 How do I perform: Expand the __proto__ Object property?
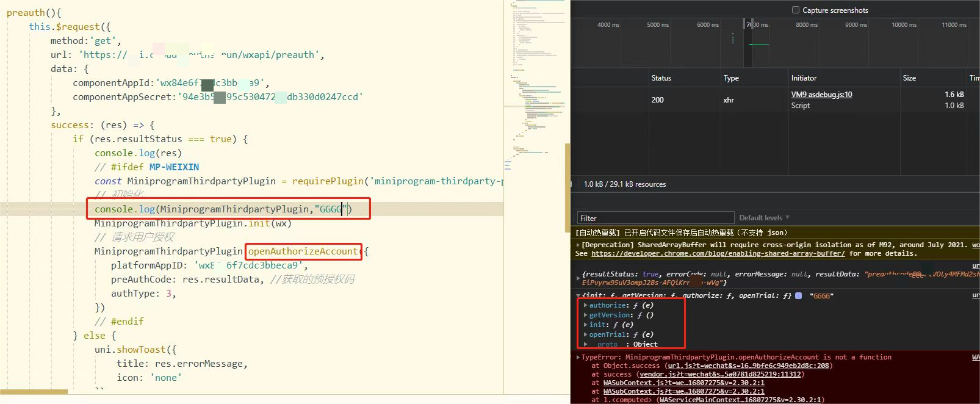pos(586,344)
